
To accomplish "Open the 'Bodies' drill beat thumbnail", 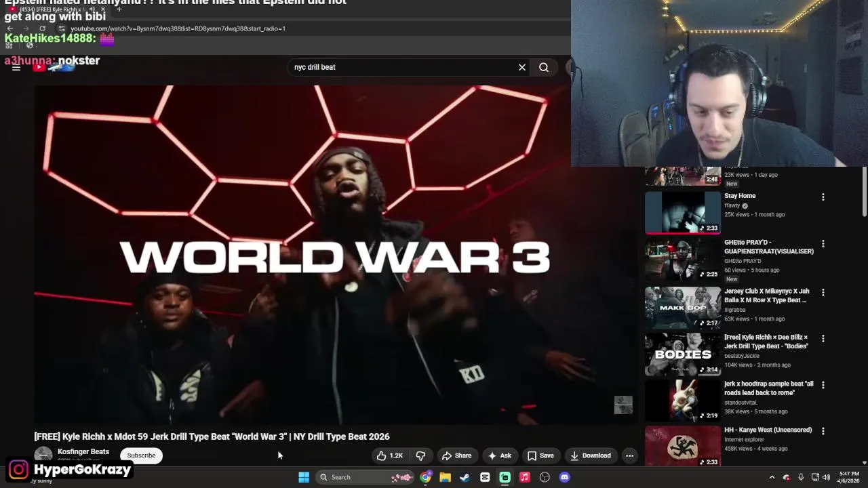I will click(x=683, y=354).
